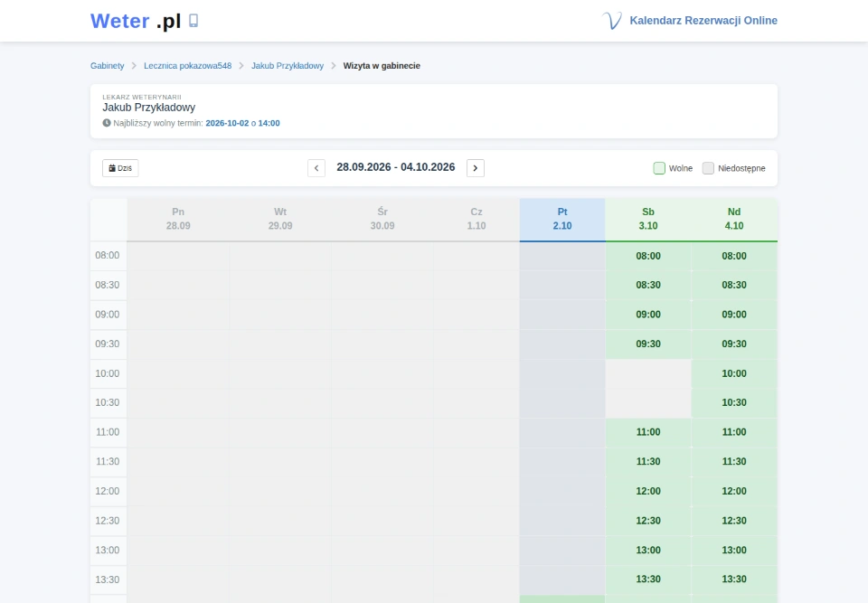The width and height of the screenshot is (868, 603).
Task: Click the Cz 1.10 day column header
Action: (476, 220)
